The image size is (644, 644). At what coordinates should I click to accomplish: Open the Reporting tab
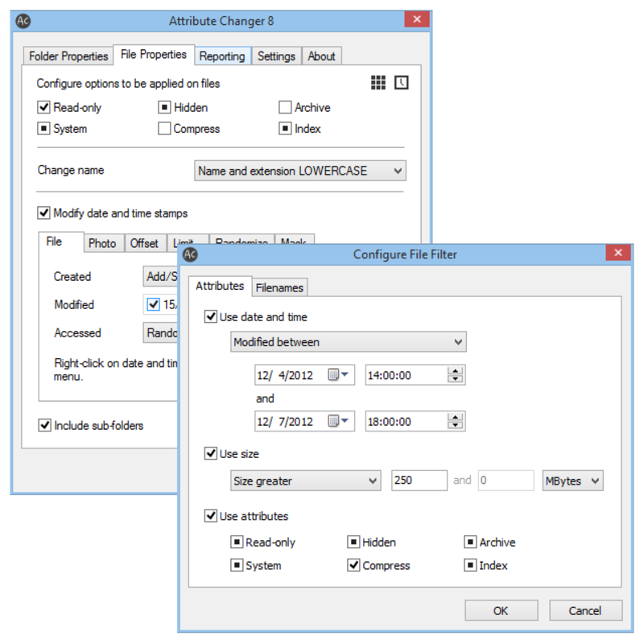pyautogui.click(x=222, y=56)
